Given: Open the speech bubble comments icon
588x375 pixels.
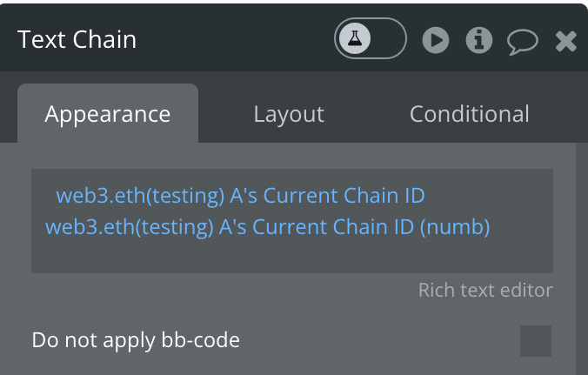Looking at the screenshot, I should [x=523, y=41].
